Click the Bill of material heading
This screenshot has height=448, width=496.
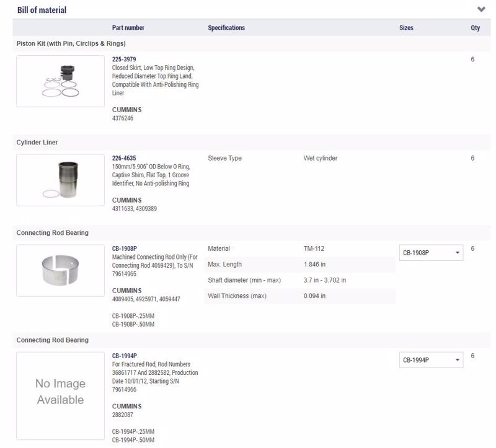pos(42,10)
